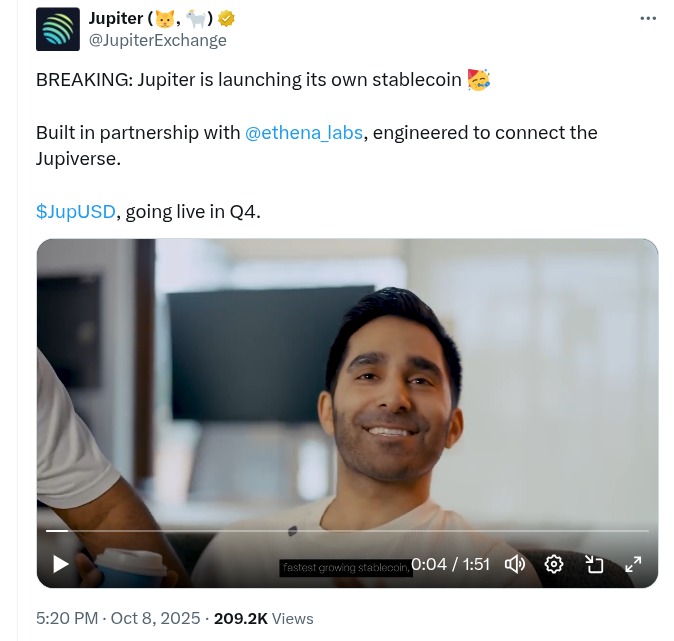
Task: Click the cat emoji in the display name
Action: (165, 18)
